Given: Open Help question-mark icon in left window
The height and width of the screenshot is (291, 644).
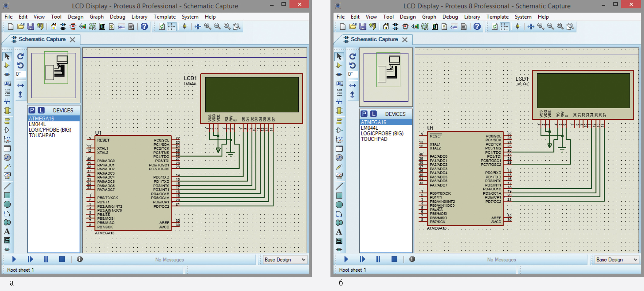Looking at the screenshot, I should click(144, 27).
